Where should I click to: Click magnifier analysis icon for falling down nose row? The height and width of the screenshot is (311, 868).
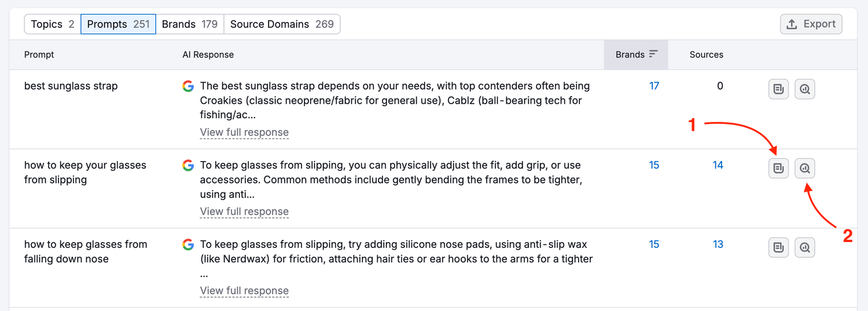(x=804, y=247)
